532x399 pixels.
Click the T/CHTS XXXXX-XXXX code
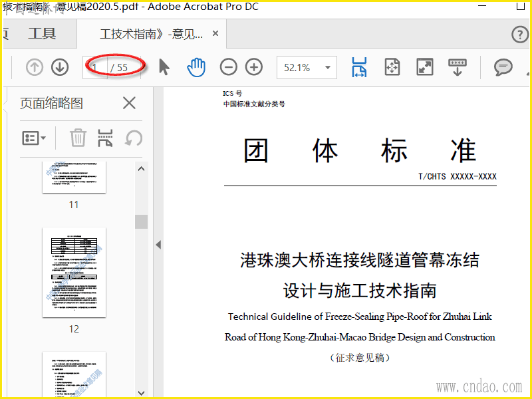(x=458, y=176)
